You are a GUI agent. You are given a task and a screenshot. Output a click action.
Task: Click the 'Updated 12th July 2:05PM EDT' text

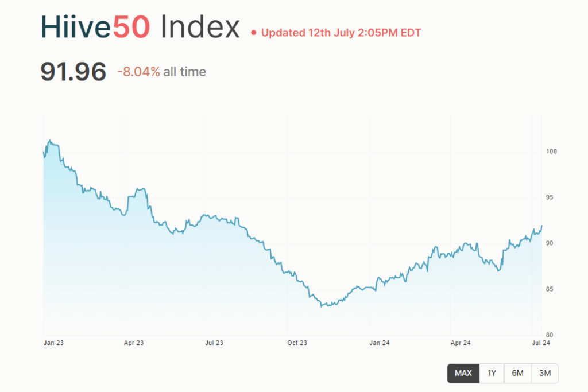point(341,33)
